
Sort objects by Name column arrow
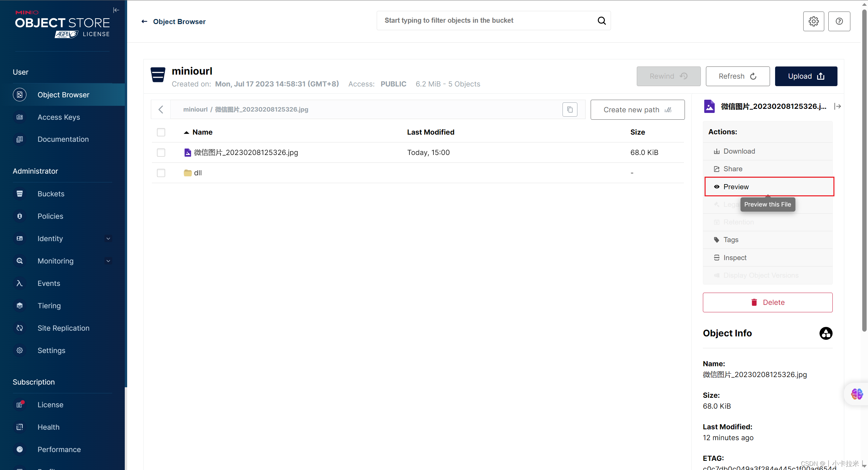(186, 133)
